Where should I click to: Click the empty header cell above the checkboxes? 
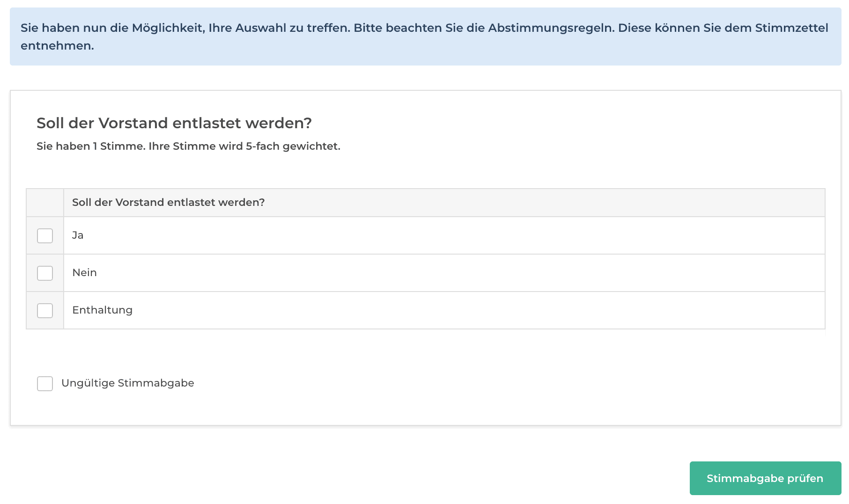click(x=45, y=203)
